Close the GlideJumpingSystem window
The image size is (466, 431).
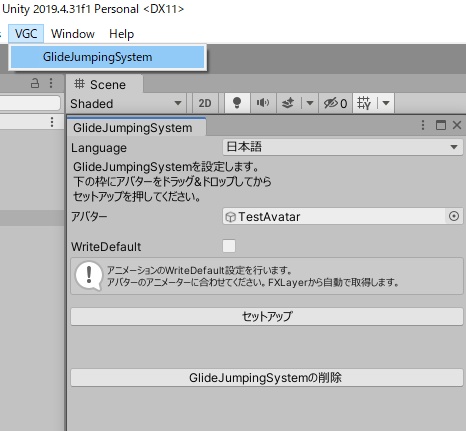pyautogui.click(x=457, y=125)
